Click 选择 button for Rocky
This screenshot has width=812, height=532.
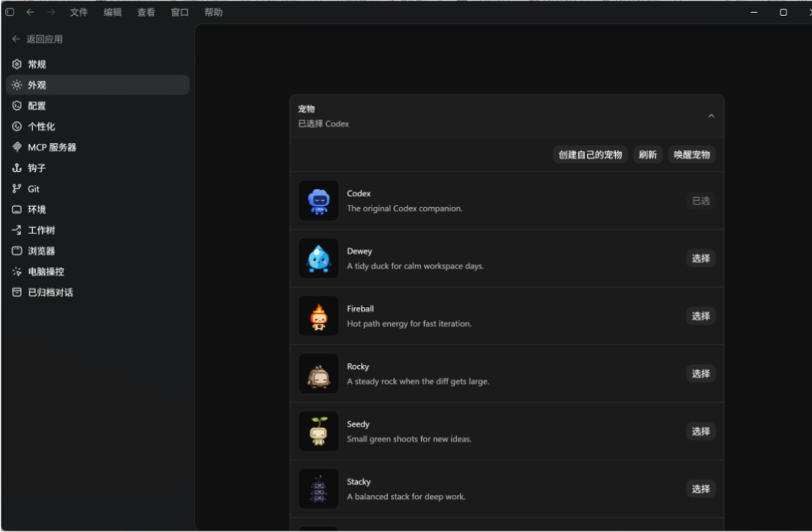[x=701, y=373]
